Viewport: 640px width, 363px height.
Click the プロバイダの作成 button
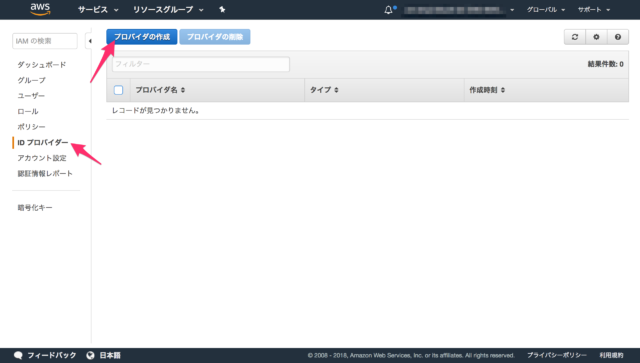(142, 37)
